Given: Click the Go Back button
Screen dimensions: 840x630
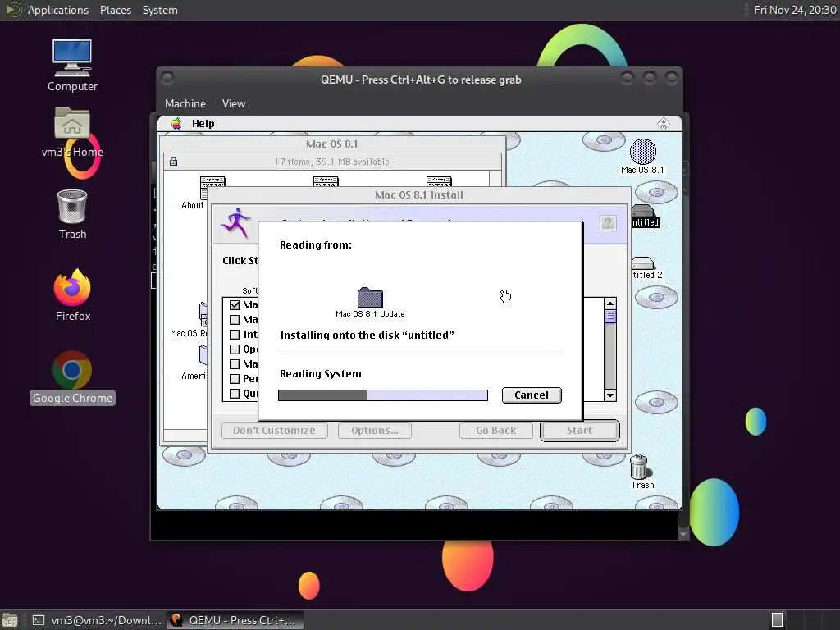Looking at the screenshot, I should pyautogui.click(x=496, y=431).
